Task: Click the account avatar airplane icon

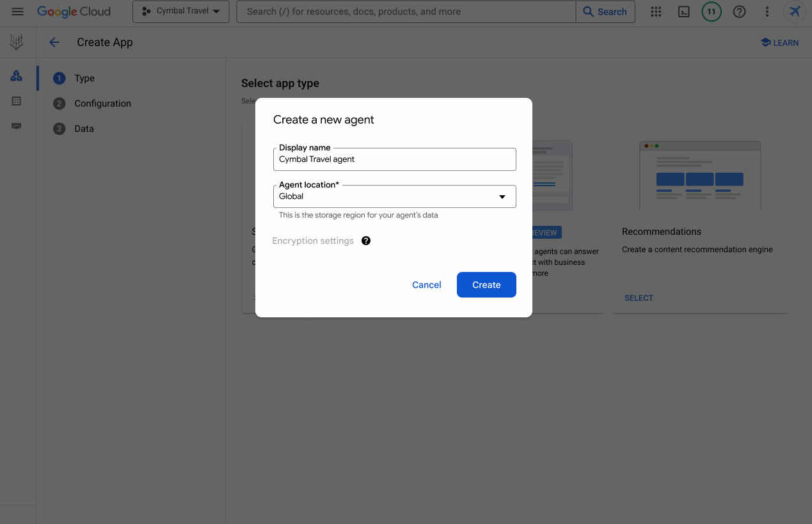Action: pyautogui.click(x=795, y=12)
